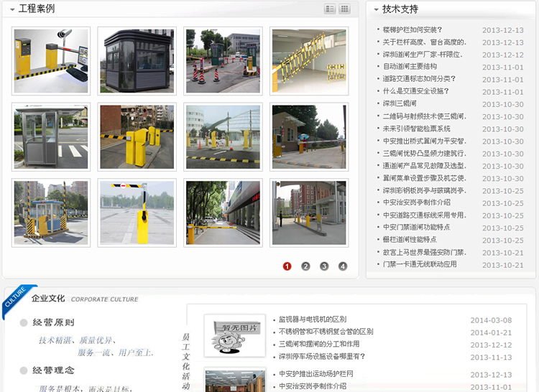The width and height of the screenshot is (539, 392).
Task: Click the 企业文化 section title
Action: 48,298
